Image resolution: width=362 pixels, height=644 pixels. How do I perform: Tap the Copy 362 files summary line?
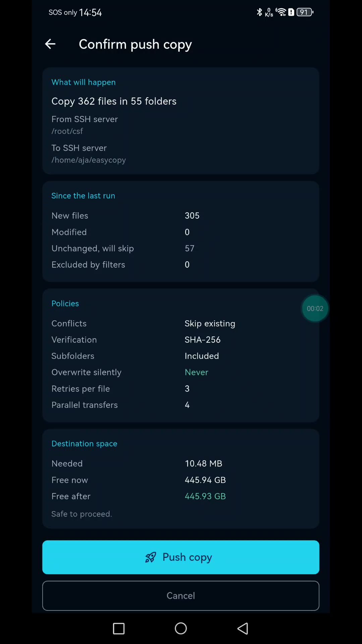(114, 101)
